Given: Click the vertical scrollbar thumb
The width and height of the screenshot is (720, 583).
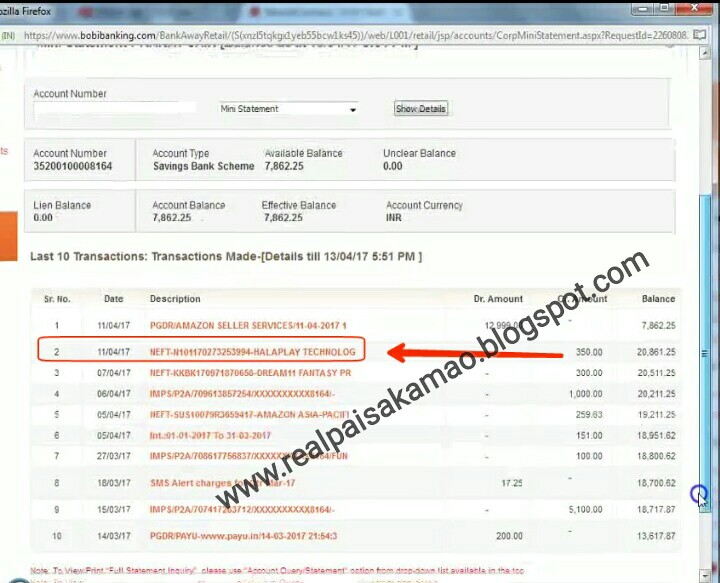Looking at the screenshot, I should coord(705,353).
